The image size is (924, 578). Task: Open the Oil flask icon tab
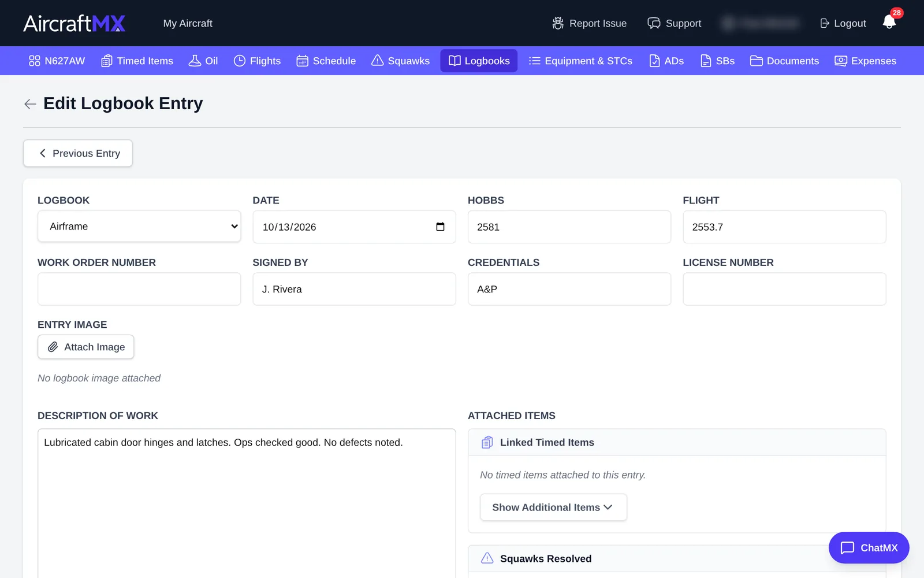pos(203,61)
